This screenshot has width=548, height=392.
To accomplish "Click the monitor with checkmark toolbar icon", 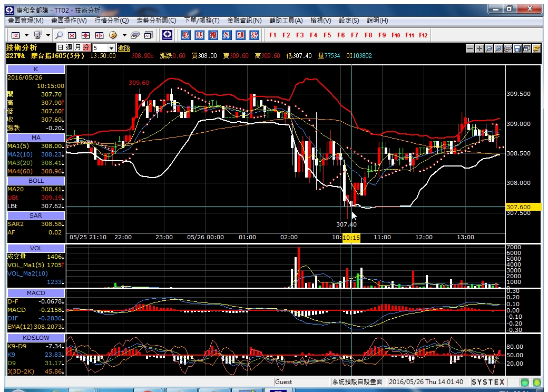I will coord(37,35).
